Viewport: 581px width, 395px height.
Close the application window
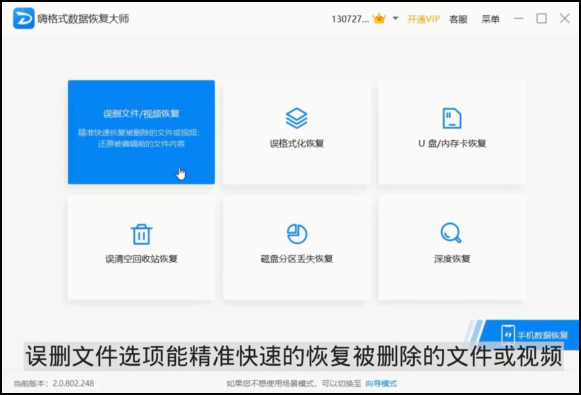click(565, 18)
